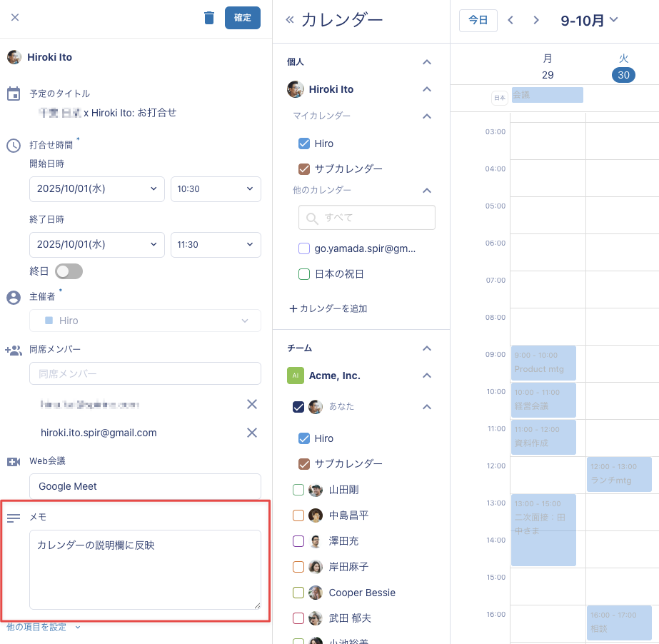Open the start time 10:30 dropdown
This screenshot has width=659, height=644.
click(216, 188)
